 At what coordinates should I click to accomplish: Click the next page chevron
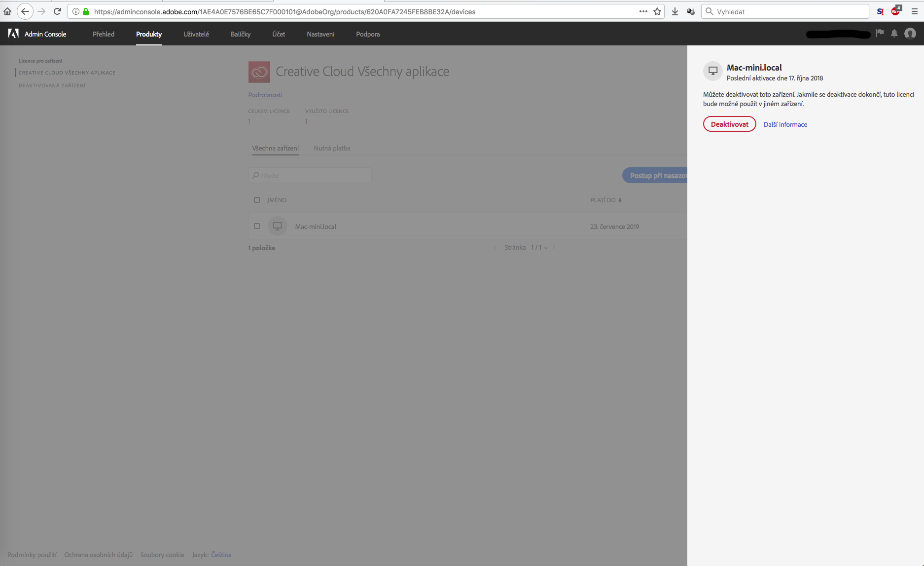[554, 247]
